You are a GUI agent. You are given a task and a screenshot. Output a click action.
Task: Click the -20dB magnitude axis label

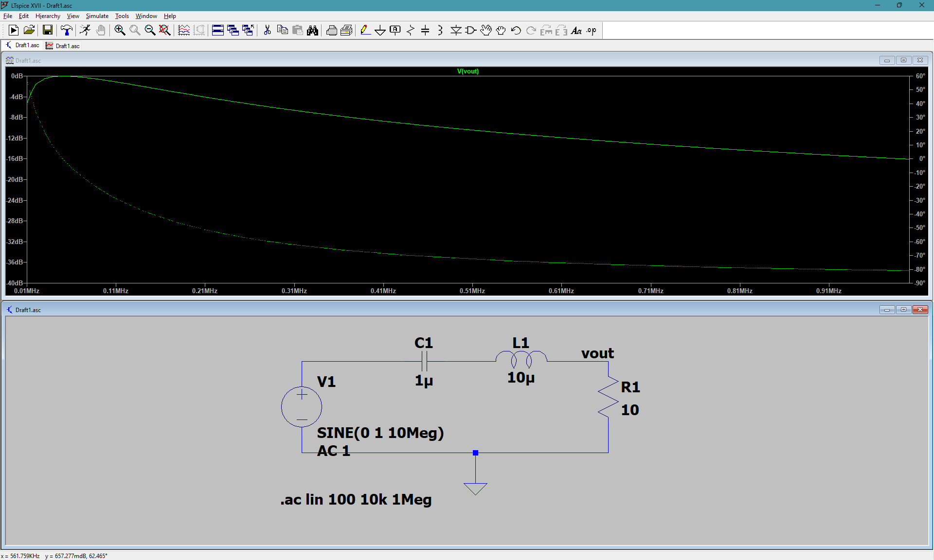pyautogui.click(x=15, y=179)
